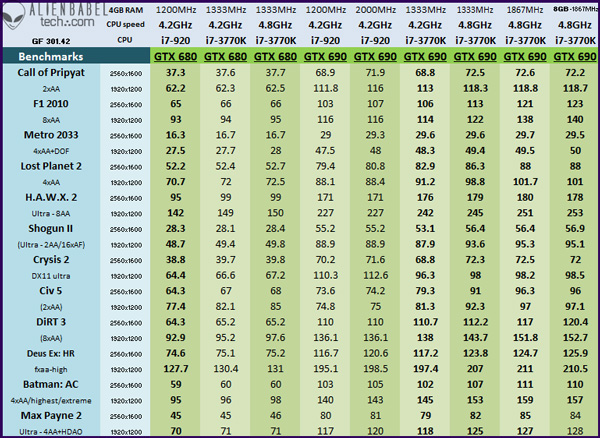Image resolution: width=600 pixels, height=438 pixels.
Task: Select the 127.7 value cell
Action: (175, 369)
